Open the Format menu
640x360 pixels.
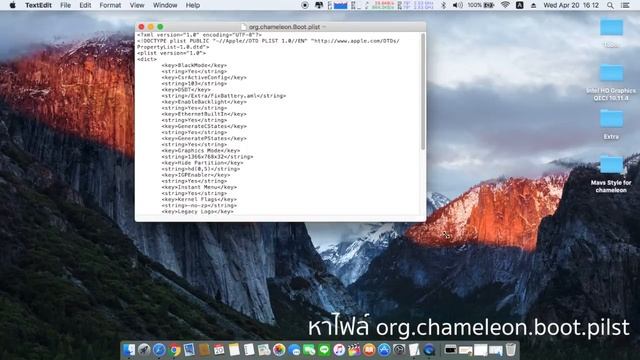110,5
